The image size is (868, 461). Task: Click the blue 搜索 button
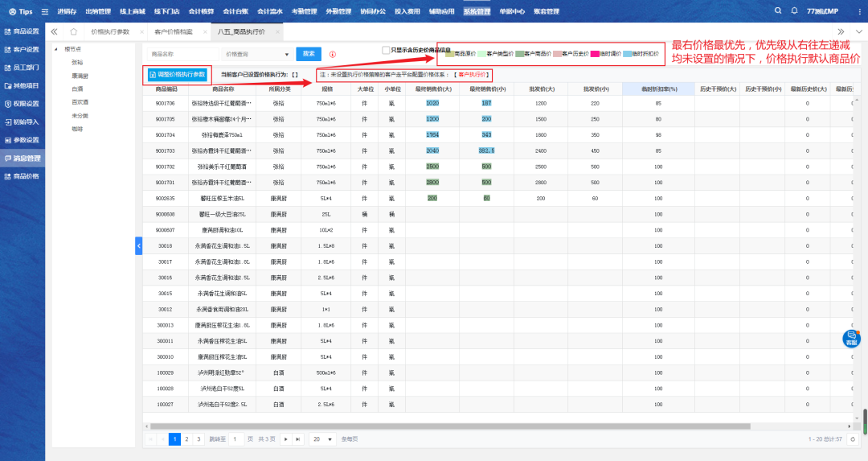coord(309,54)
